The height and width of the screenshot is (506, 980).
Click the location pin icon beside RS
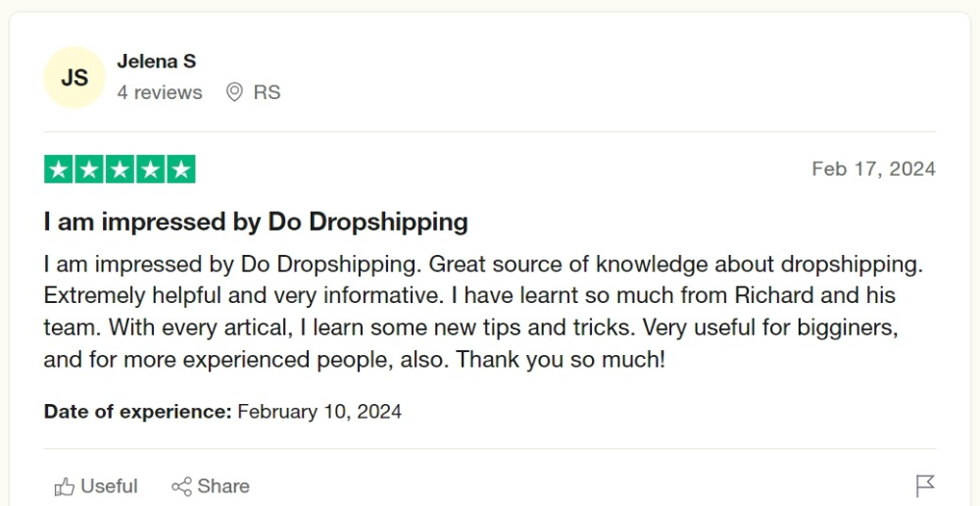tap(234, 92)
